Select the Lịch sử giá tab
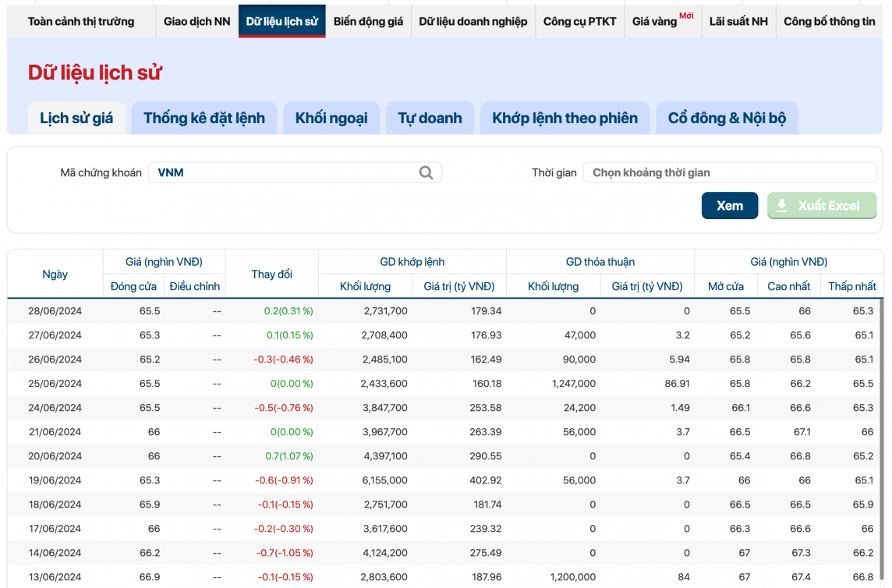892x588 pixels. click(76, 119)
